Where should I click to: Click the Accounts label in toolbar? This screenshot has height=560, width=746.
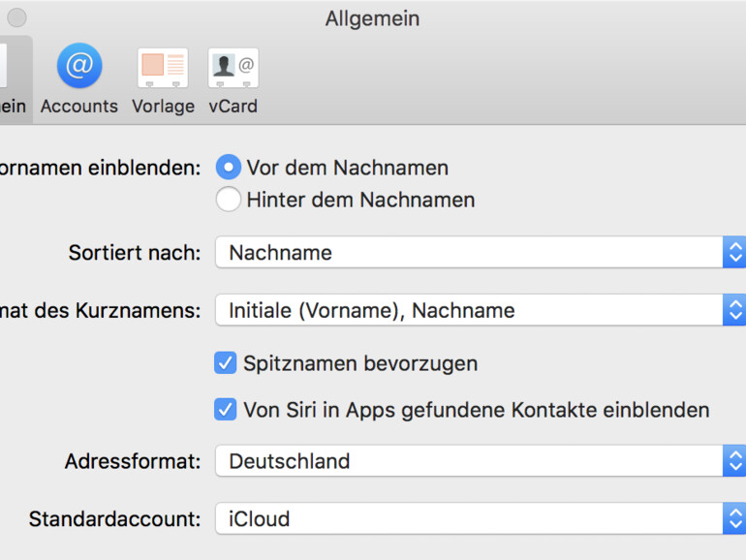click(x=79, y=107)
